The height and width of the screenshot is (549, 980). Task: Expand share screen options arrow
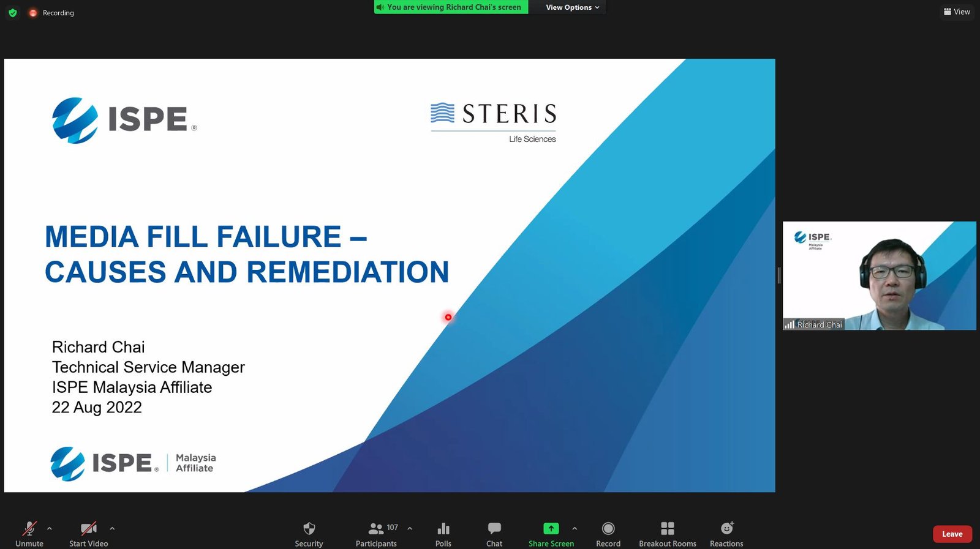(x=575, y=528)
